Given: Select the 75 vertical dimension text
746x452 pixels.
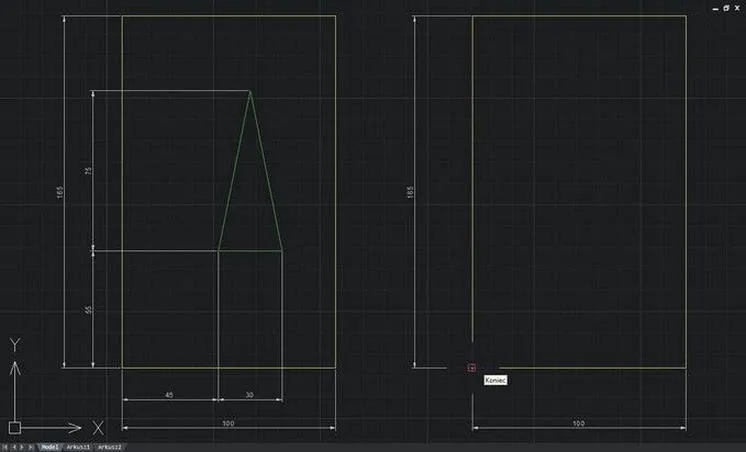Looking at the screenshot, I should [88, 170].
